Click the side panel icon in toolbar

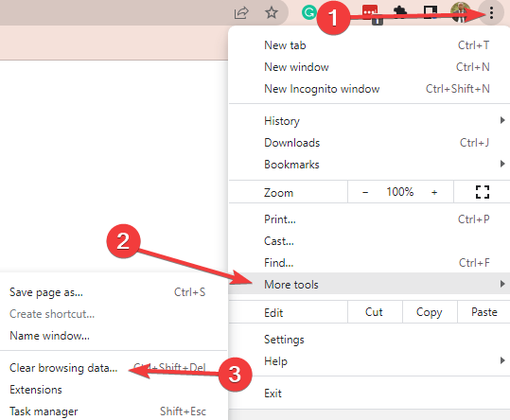click(x=430, y=13)
